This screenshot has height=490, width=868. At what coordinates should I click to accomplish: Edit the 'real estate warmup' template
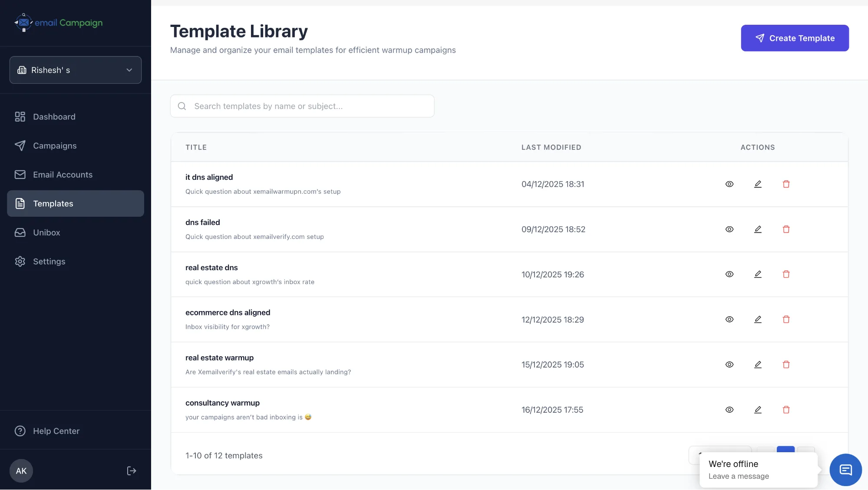coord(758,364)
